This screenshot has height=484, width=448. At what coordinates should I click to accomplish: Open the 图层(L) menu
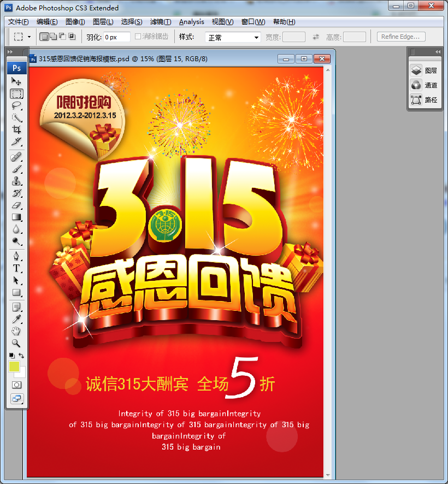(x=103, y=22)
